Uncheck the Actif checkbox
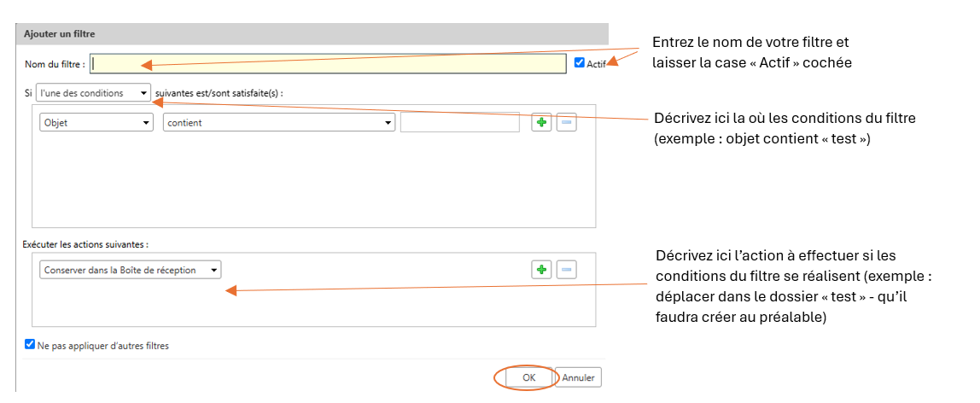This screenshot has height=403, width=980. tap(580, 62)
